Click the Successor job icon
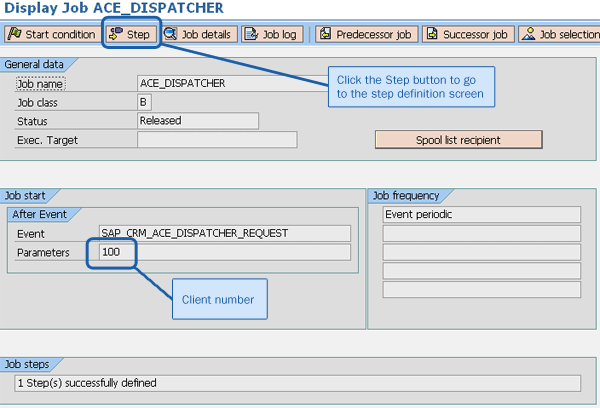The image size is (600, 408). tap(432, 34)
